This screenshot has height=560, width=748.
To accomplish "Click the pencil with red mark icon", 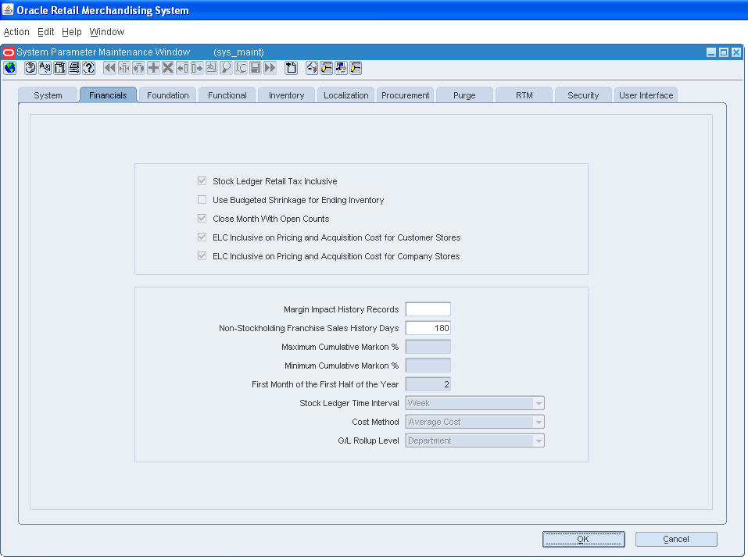I will click(x=312, y=68).
